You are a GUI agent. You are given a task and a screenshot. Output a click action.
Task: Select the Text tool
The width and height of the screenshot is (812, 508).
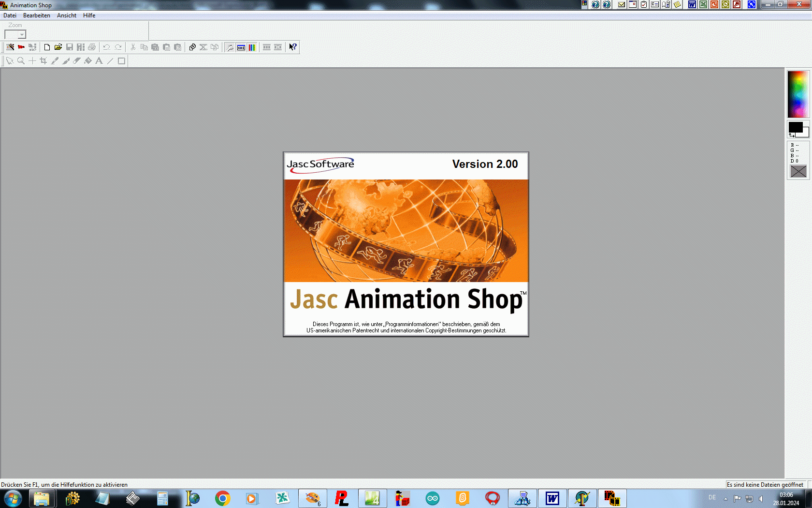pyautogui.click(x=99, y=60)
